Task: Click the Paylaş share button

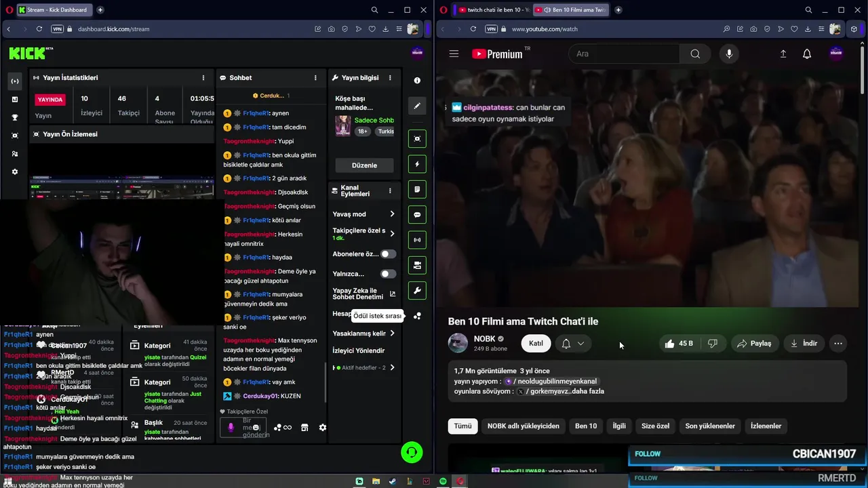Action: pyautogui.click(x=754, y=344)
